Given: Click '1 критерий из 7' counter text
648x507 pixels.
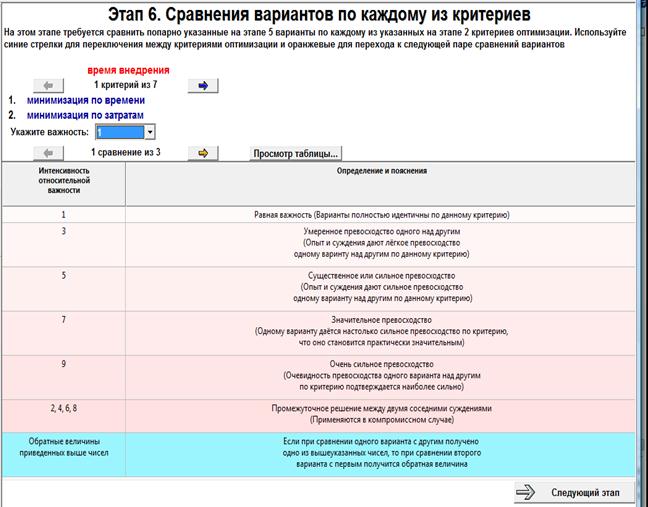Looking at the screenshot, I should [126, 85].
